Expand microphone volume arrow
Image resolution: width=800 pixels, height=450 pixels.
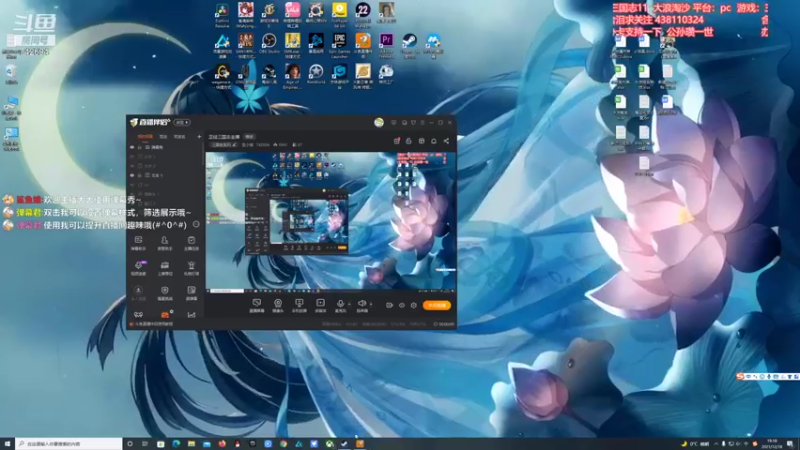(x=349, y=304)
